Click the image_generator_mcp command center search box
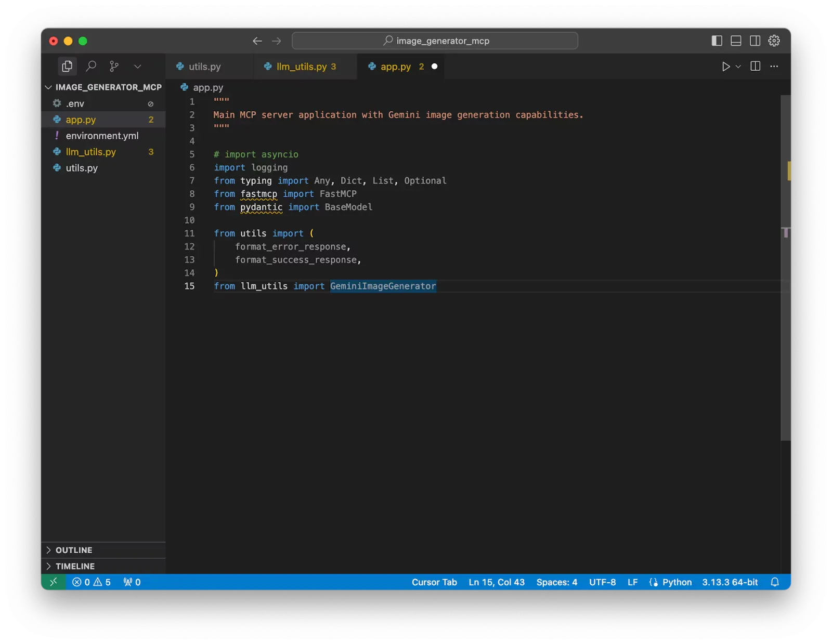This screenshot has height=644, width=832. [435, 41]
